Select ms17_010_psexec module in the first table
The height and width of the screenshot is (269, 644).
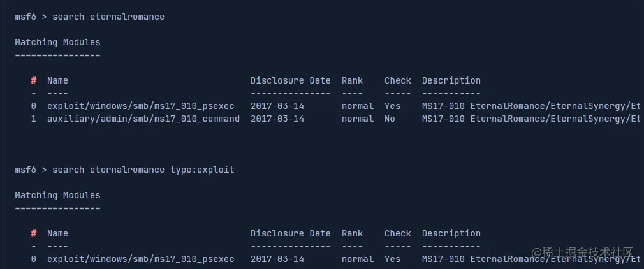coord(140,106)
